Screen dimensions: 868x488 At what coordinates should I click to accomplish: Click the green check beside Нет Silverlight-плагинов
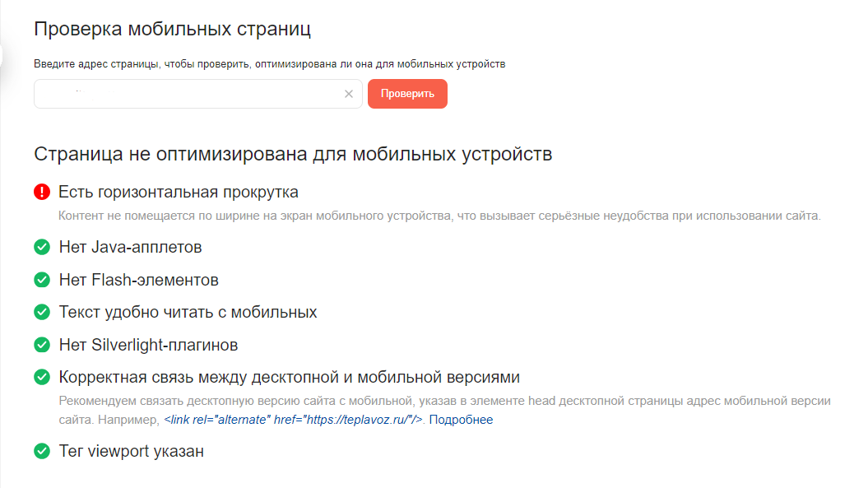click(x=42, y=345)
